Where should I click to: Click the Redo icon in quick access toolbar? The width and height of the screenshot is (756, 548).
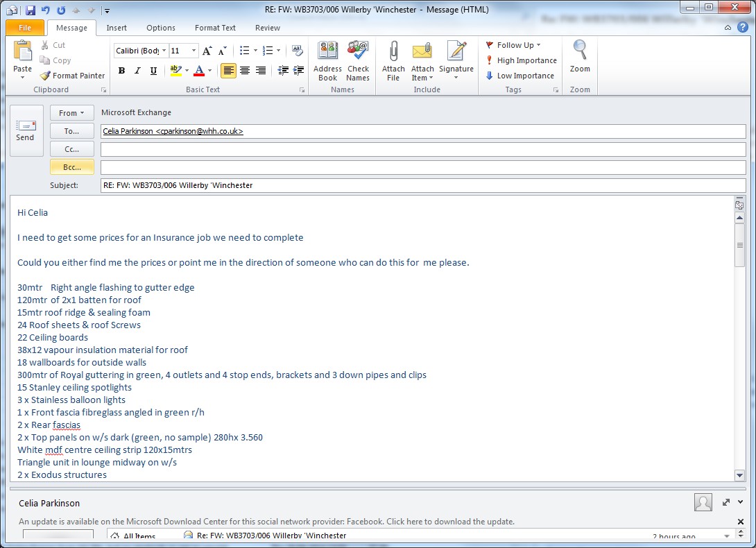61,10
